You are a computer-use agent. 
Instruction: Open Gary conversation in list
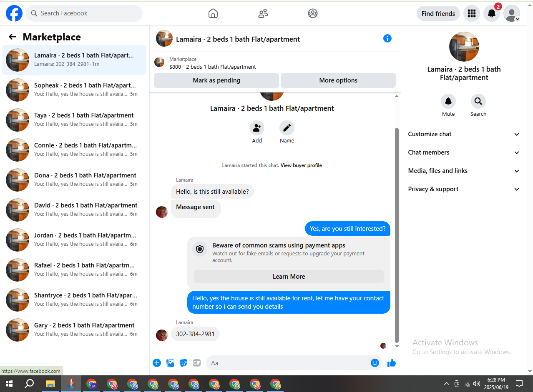tap(74, 330)
